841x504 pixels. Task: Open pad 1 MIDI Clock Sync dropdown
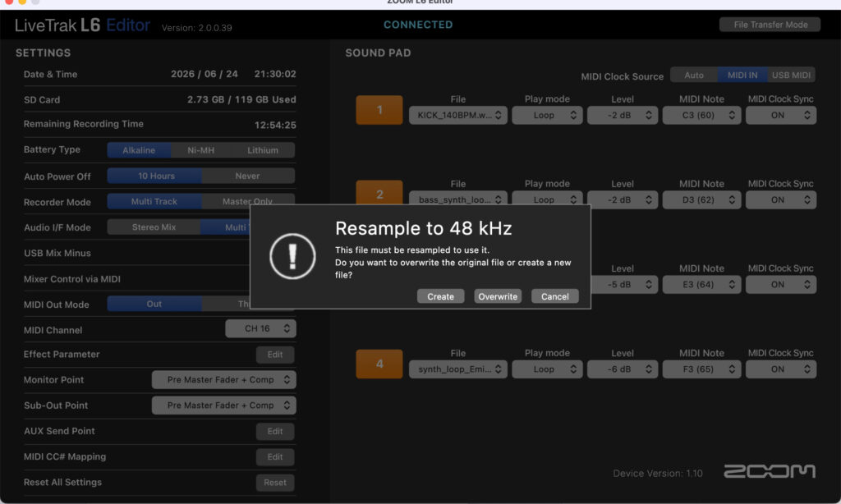click(781, 115)
